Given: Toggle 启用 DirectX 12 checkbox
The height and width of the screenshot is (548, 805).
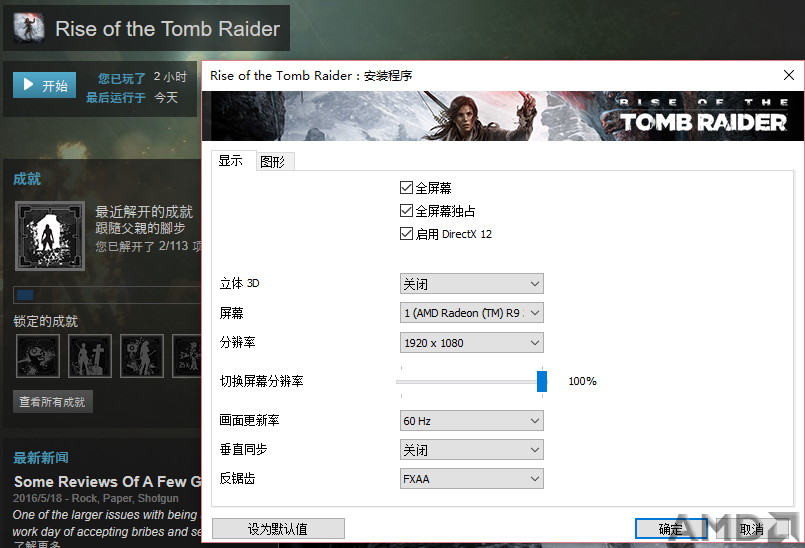Looking at the screenshot, I should [406, 234].
